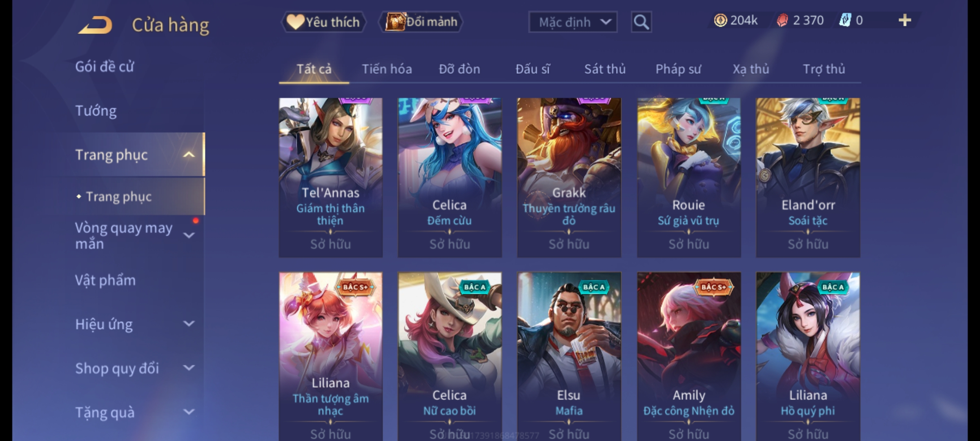Open the Mặc định sort dropdown
The height and width of the screenshot is (441, 980).
point(573,22)
